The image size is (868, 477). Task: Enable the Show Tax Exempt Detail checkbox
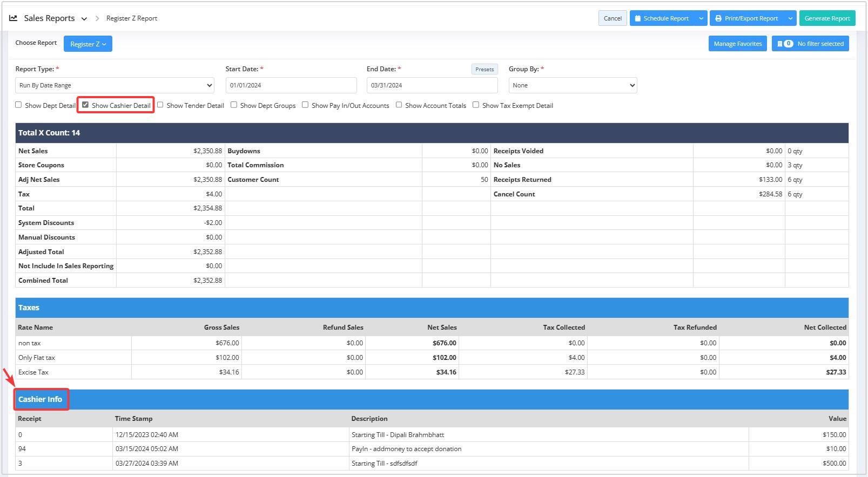click(x=476, y=105)
